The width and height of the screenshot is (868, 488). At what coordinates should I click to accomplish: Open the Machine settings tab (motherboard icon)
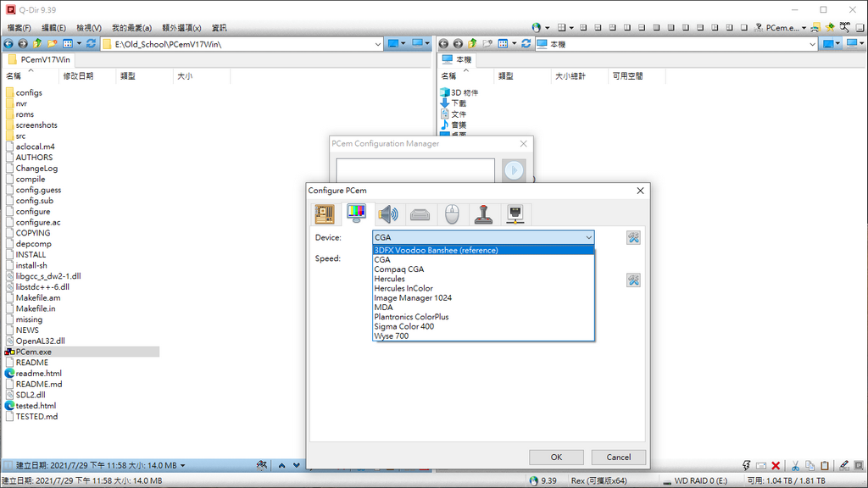(325, 214)
